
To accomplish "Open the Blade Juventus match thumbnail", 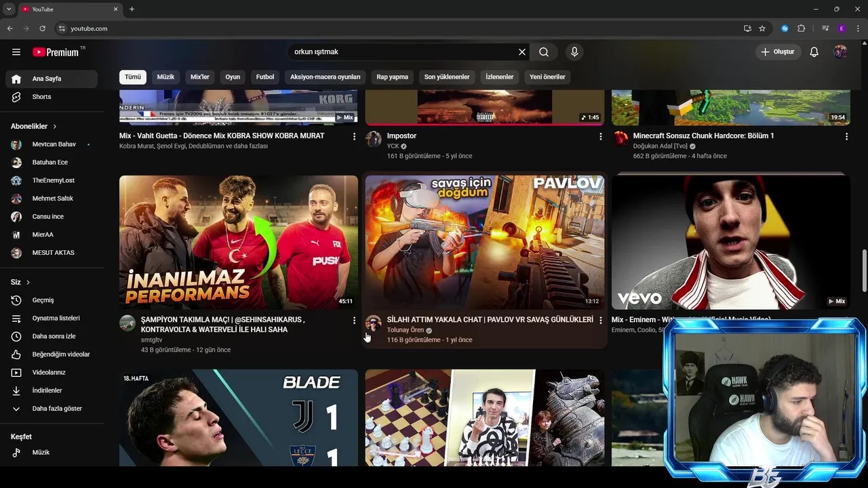I will click(x=239, y=418).
